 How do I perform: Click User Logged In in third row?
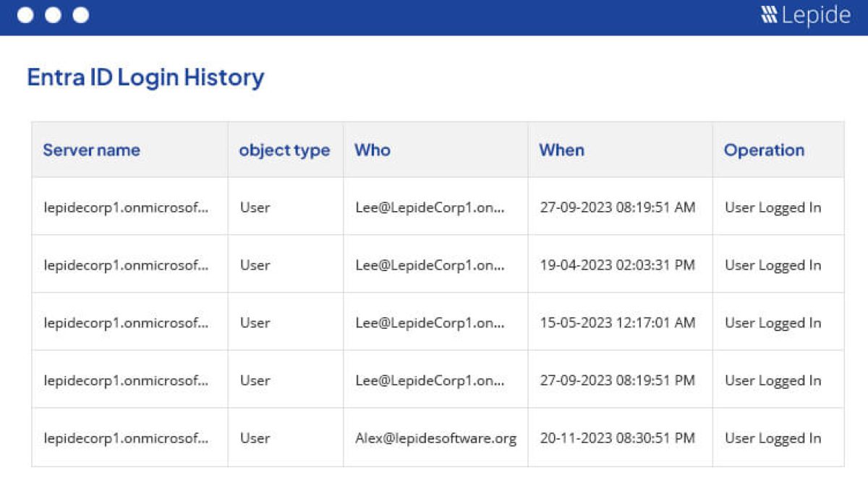pos(773,322)
